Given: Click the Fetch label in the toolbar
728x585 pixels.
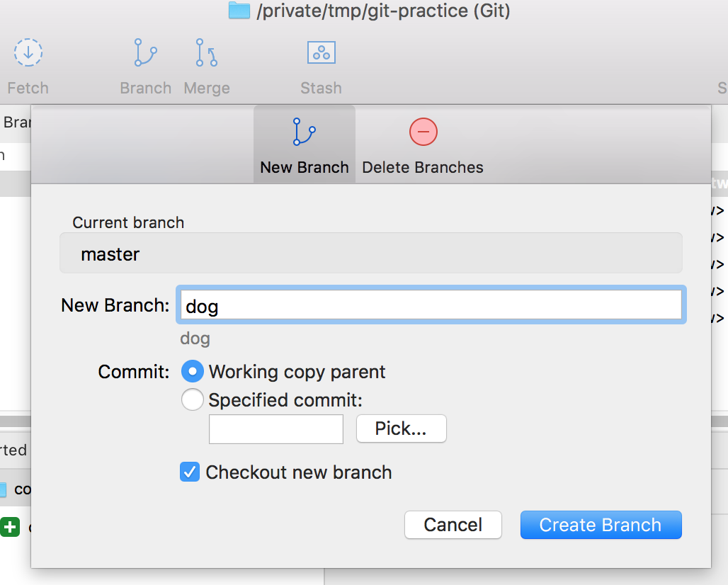Looking at the screenshot, I should [28, 88].
